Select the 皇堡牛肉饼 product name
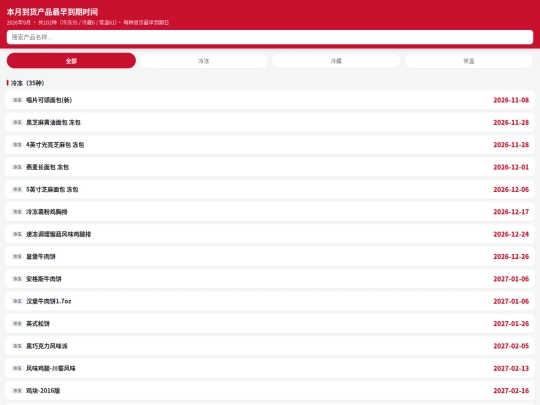Viewport: 540px width, 405px height. point(41,257)
